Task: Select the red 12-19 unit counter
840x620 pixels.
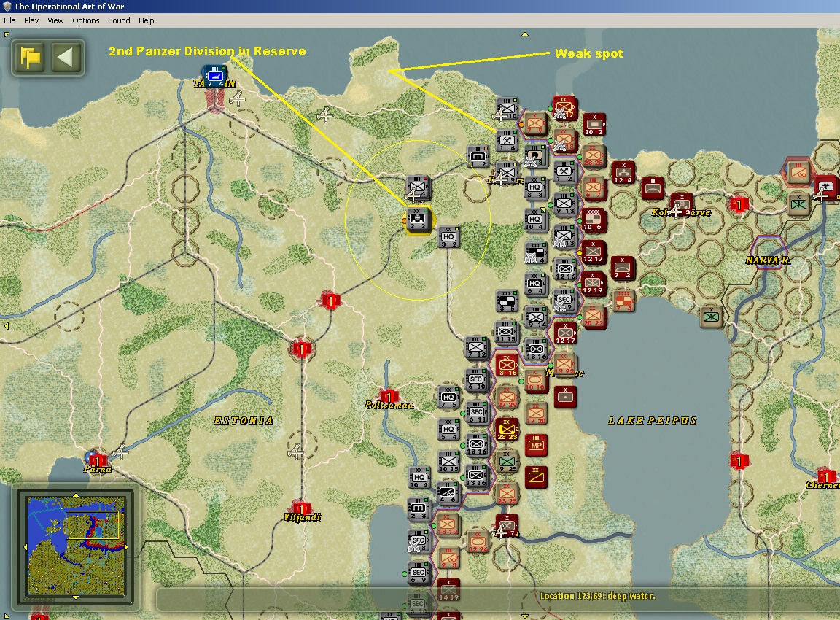Action: tap(593, 283)
